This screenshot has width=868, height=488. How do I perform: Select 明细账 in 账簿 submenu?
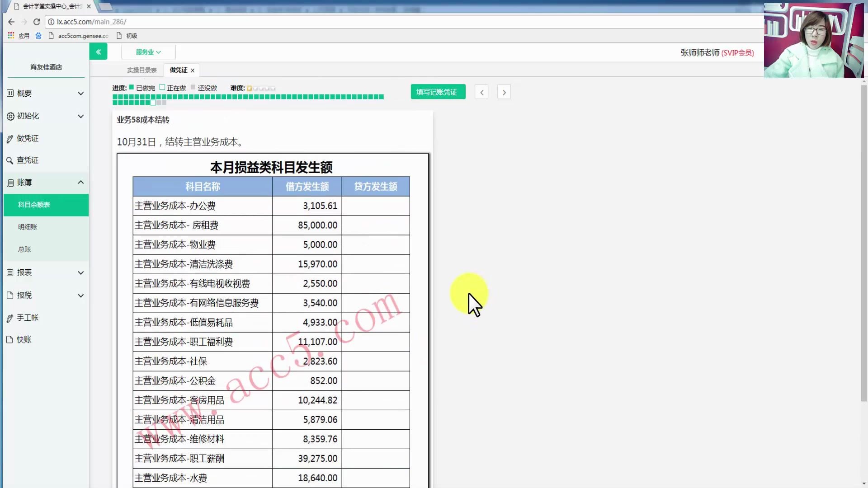[x=28, y=227]
